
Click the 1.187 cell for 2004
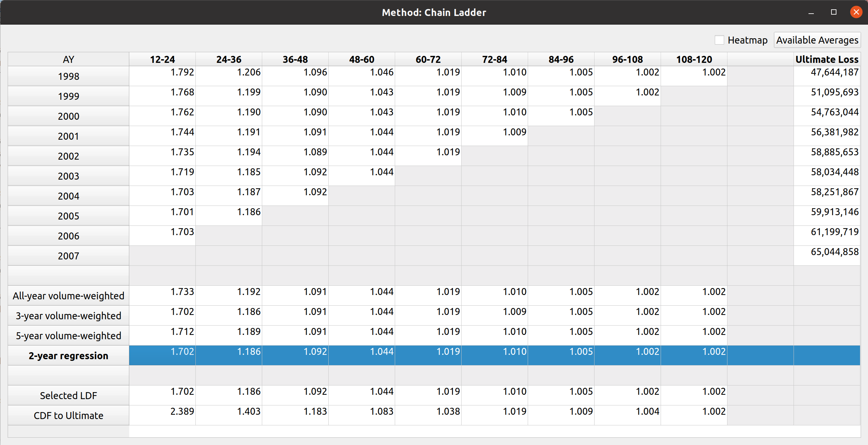click(229, 196)
